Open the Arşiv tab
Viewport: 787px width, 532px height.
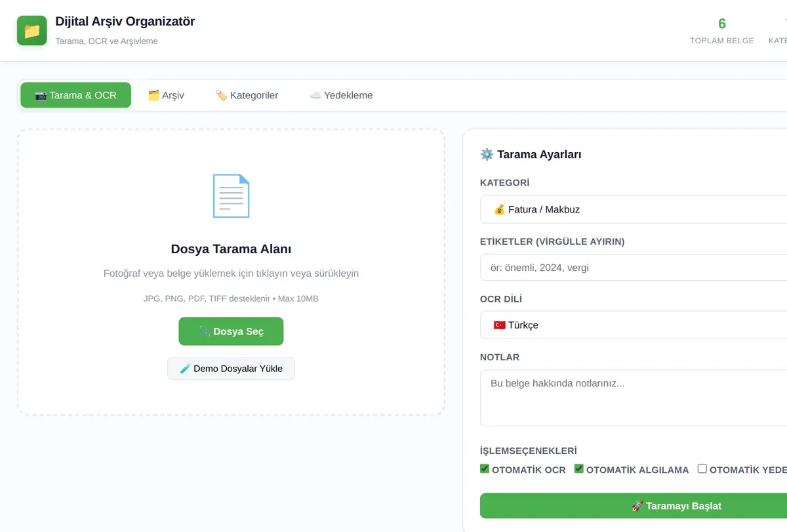point(166,95)
